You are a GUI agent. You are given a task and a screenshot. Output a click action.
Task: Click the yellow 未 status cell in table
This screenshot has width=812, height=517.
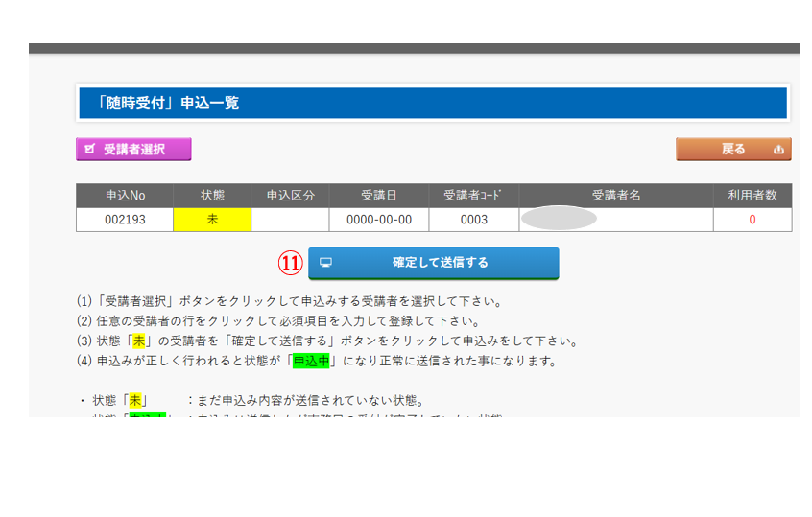212,220
